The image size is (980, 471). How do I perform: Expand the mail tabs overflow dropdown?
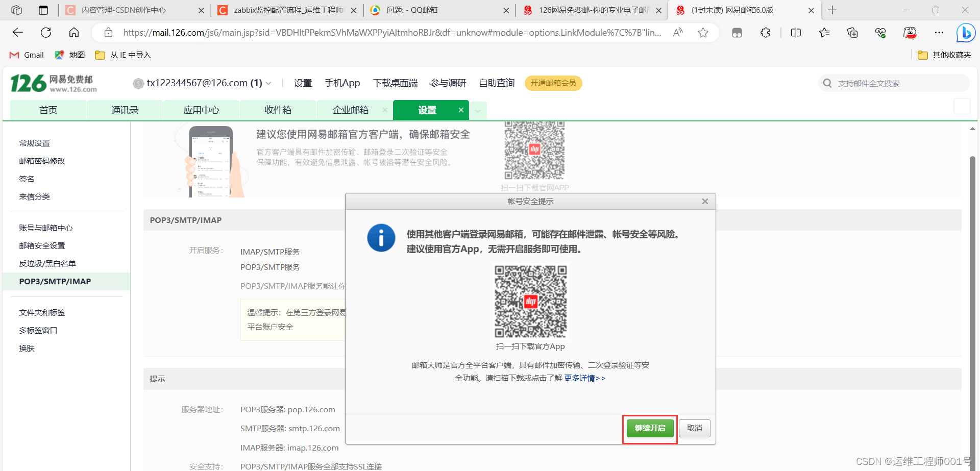click(478, 110)
